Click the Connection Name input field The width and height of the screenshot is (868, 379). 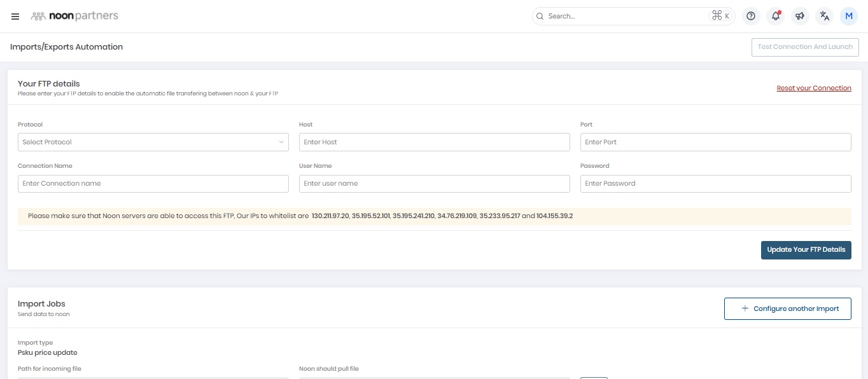point(153,183)
